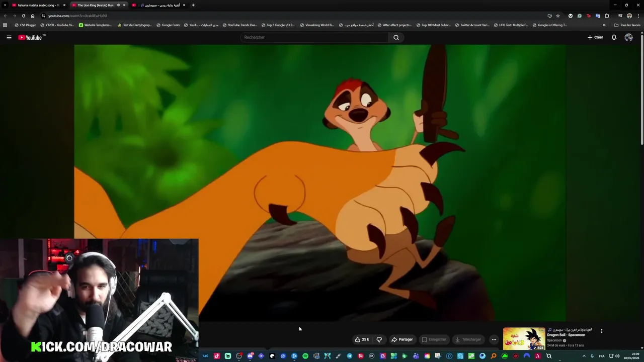Open Website Templates bookmark
The height and width of the screenshot is (362, 644).
click(96, 25)
